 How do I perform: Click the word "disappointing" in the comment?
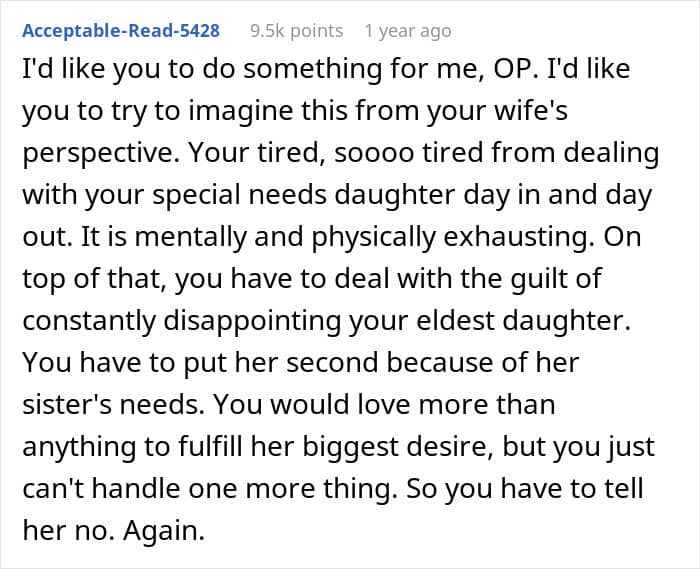coord(252,321)
